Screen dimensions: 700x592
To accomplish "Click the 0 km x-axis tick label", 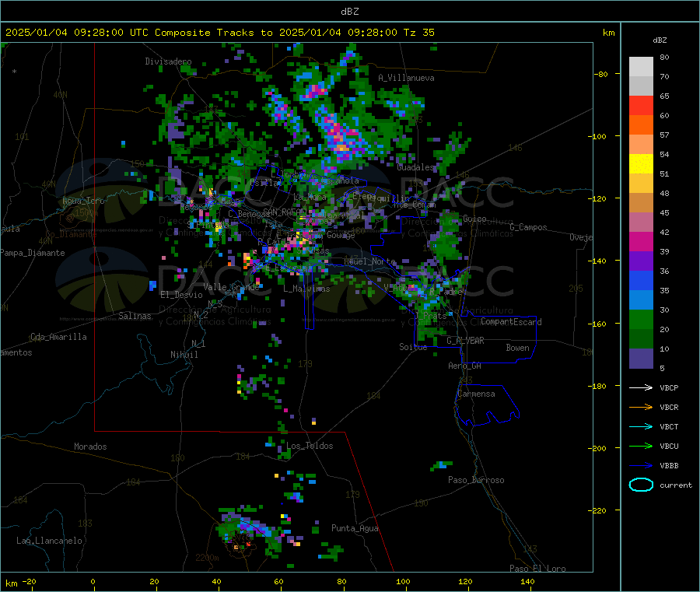I will point(93,582).
